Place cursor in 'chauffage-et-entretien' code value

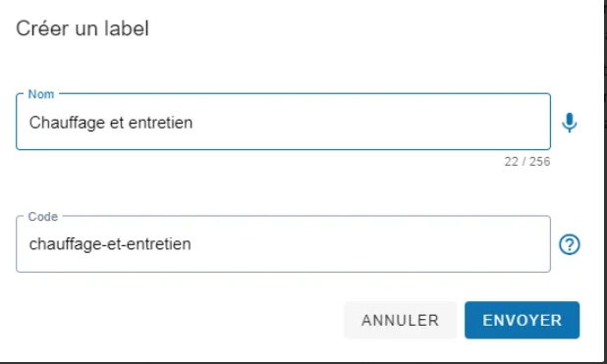110,244
